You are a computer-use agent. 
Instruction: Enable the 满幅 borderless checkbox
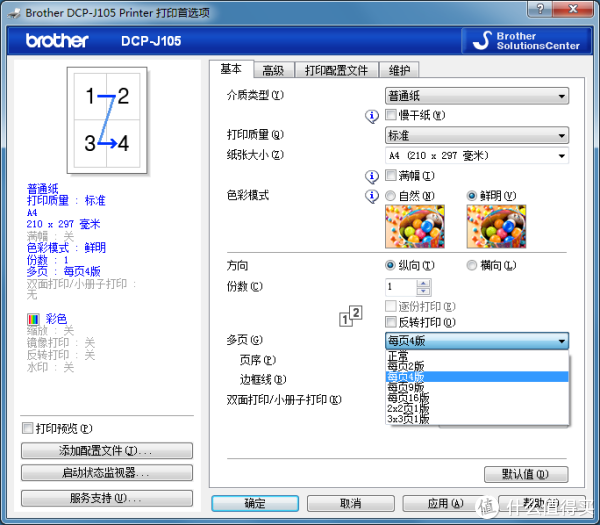[x=391, y=176]
